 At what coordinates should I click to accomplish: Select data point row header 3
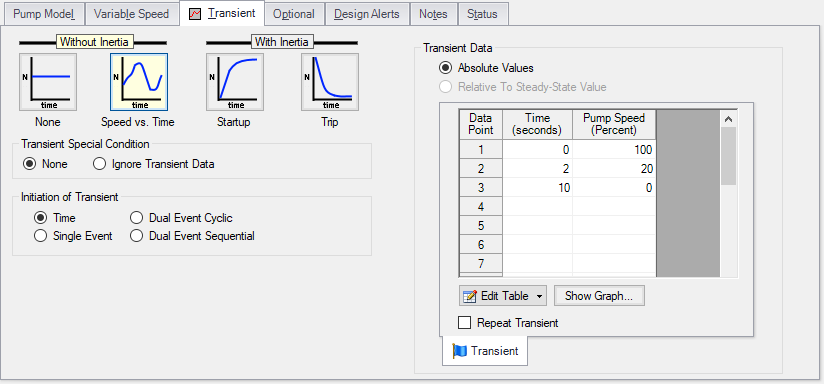pos(481,188)
